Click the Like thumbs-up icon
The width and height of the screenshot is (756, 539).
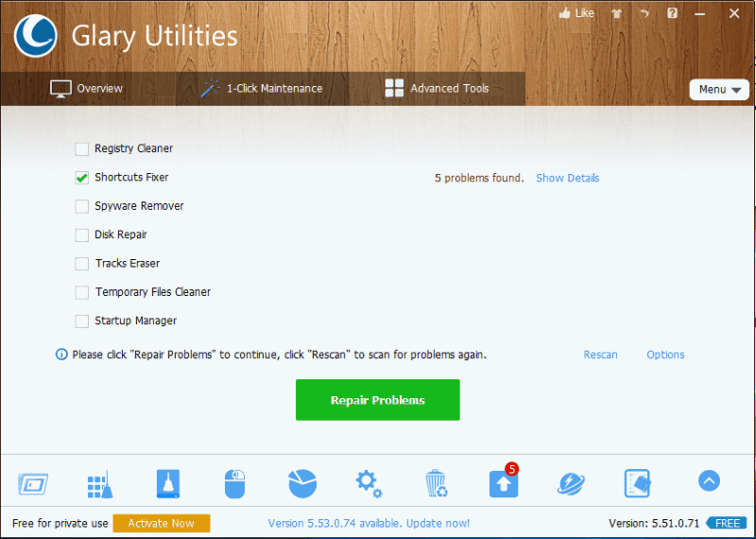coord(564,13)
